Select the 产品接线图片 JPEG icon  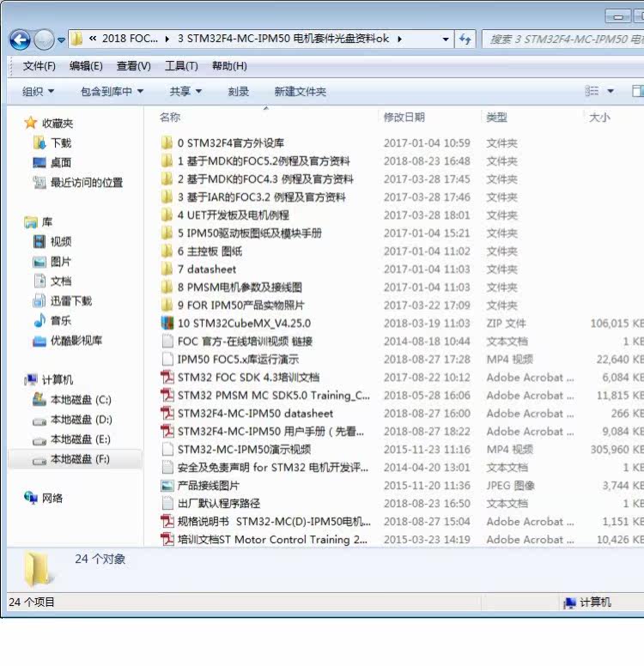pyautogui.click(x=167, y=485)
